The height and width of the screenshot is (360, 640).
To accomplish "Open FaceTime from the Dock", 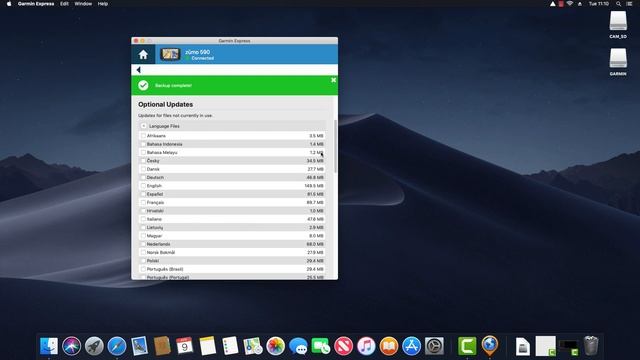I will pos(321,346).
